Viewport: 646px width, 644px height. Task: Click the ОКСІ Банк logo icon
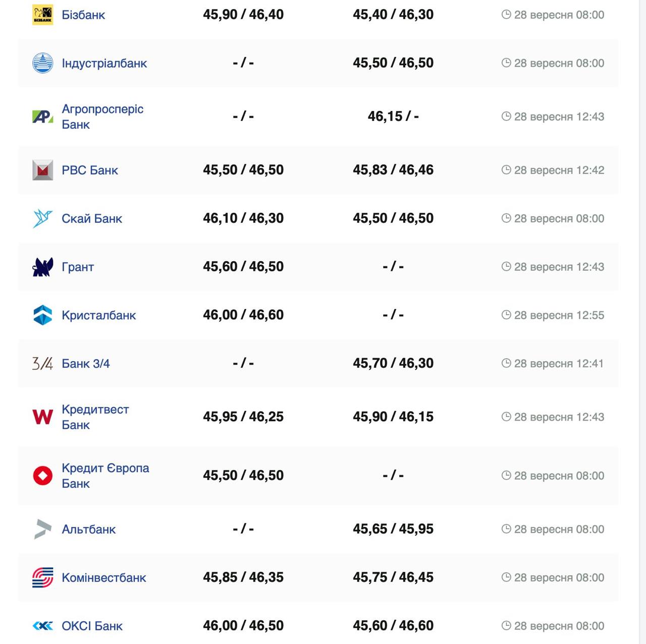coord(42,626)
